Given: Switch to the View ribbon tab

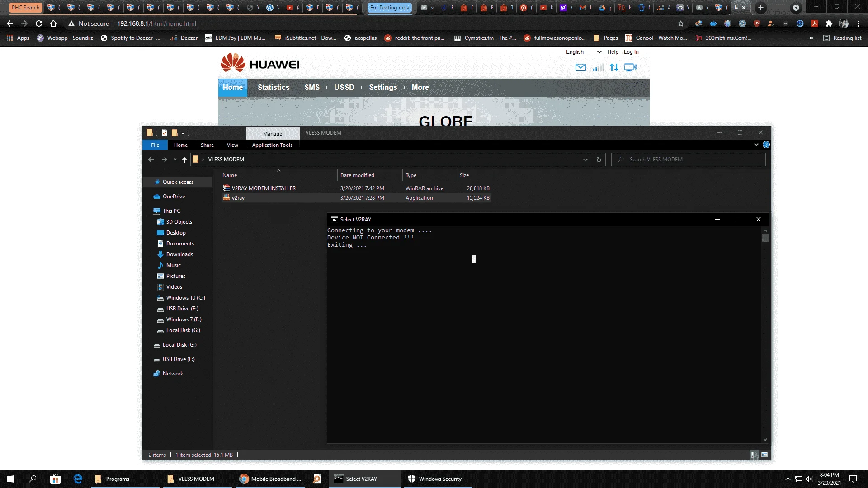Looking at the screenshot, I should click(232, 145).
